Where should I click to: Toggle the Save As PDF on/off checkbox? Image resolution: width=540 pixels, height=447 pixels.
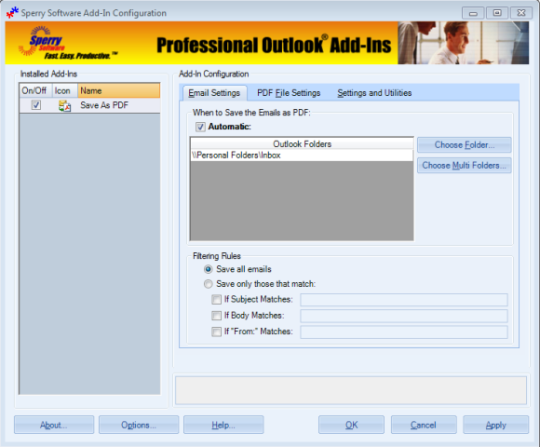(36, 105)
